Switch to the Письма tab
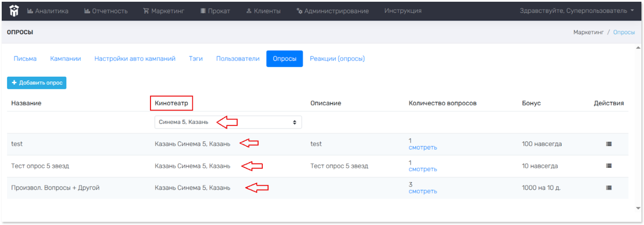This screenshot has height=225, width=644. (25, 59)
